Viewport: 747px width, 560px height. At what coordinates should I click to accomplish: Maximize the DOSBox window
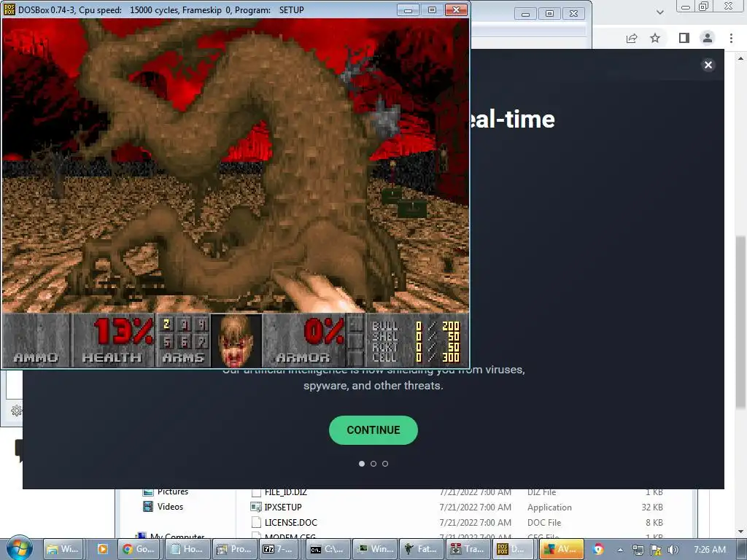(x=432, y=10)
